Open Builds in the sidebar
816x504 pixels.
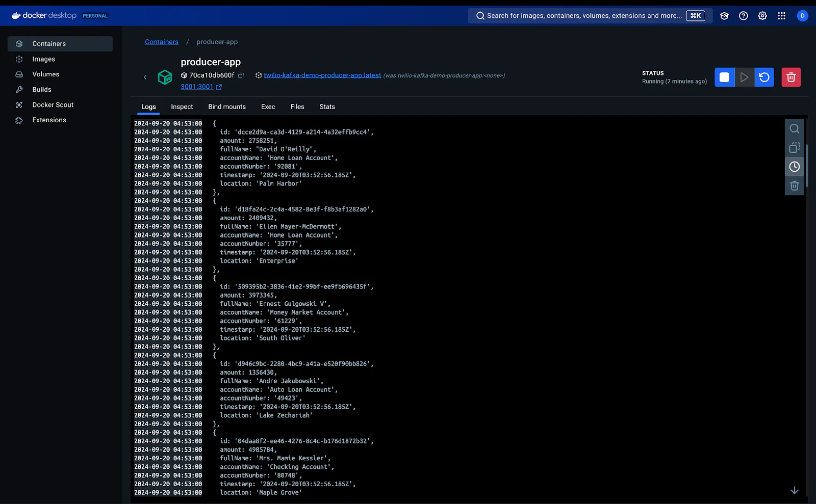click(60, 90)
